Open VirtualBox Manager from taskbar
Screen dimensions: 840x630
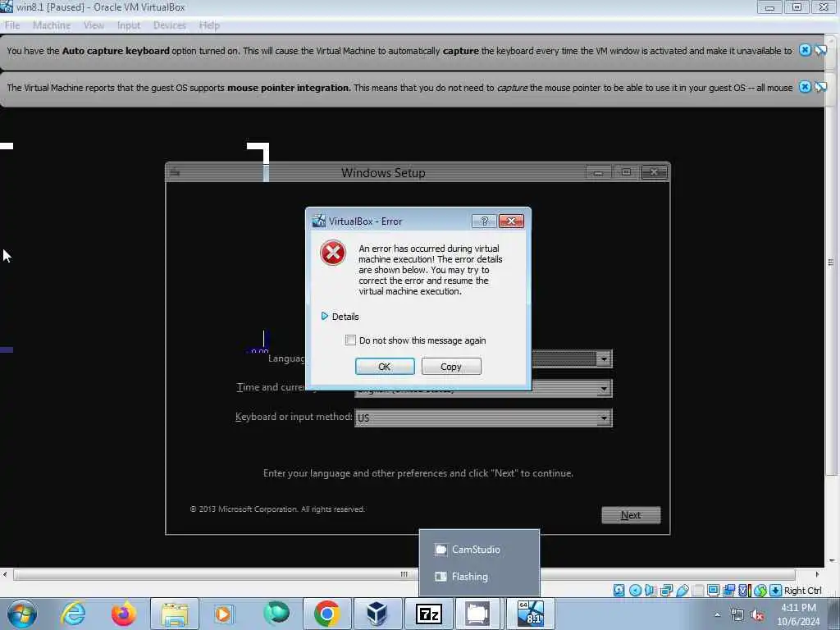coord(377,614)
